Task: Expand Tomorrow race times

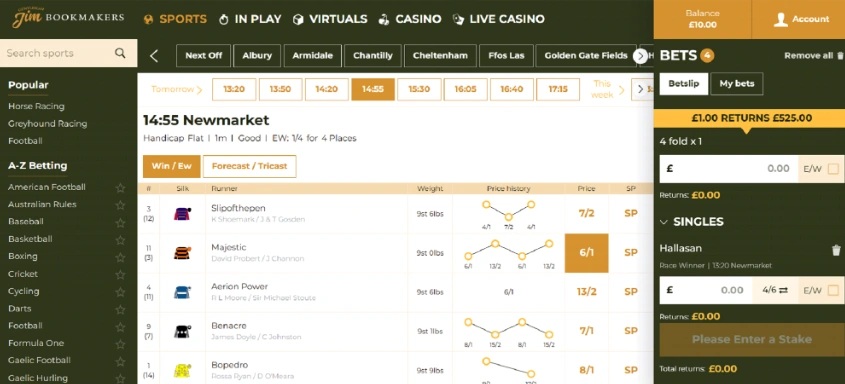Action: (177, 89)
